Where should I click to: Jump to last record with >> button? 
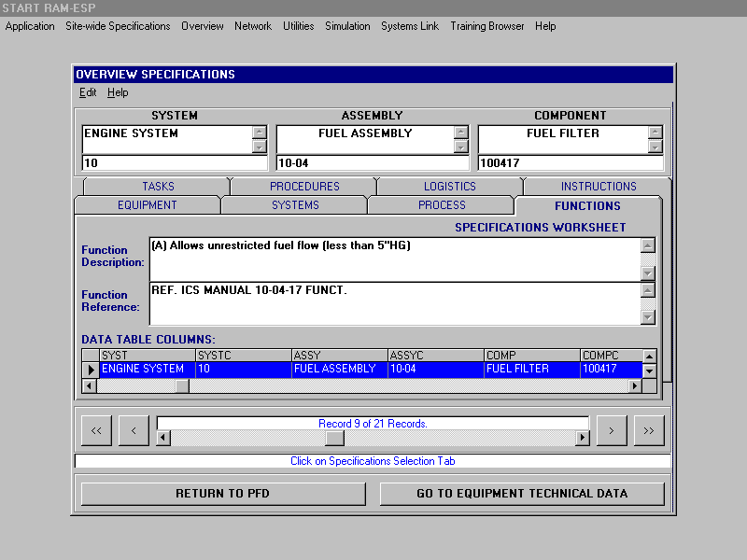click(648, 430)
